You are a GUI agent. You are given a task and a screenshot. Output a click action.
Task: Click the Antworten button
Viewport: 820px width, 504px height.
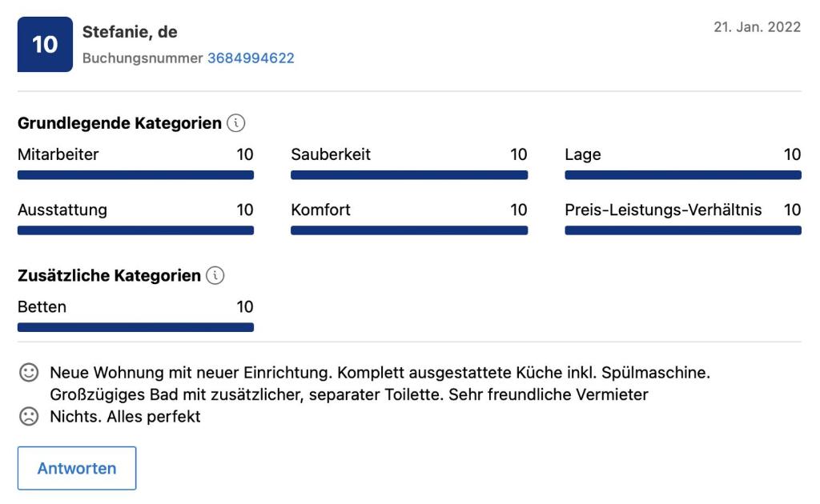[77, 468]
